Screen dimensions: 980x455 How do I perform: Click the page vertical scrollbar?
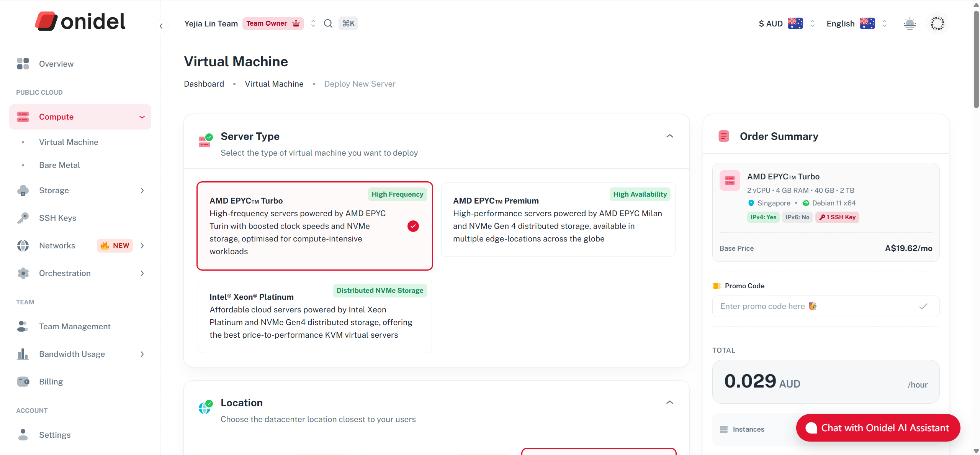click(976, 59)
